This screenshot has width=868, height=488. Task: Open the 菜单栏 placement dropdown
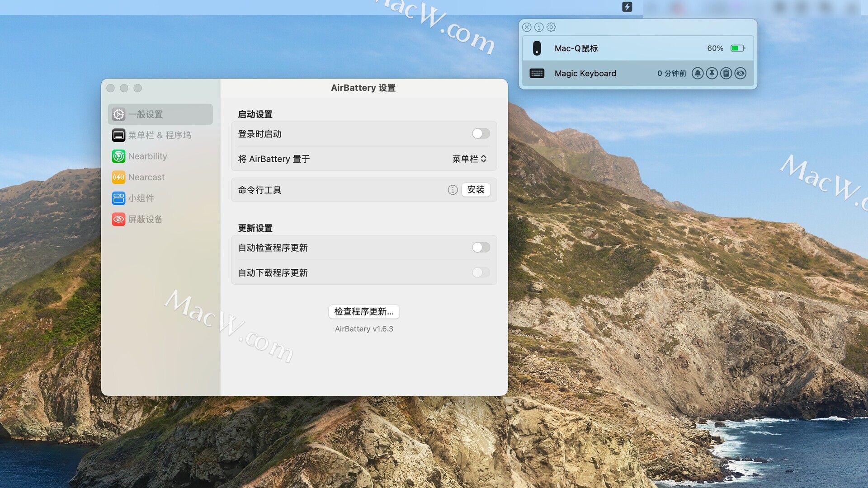469,159
